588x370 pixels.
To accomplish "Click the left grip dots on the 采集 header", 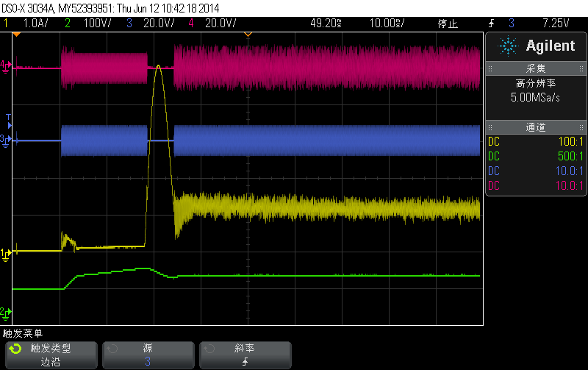I will [x=490, y=68].
